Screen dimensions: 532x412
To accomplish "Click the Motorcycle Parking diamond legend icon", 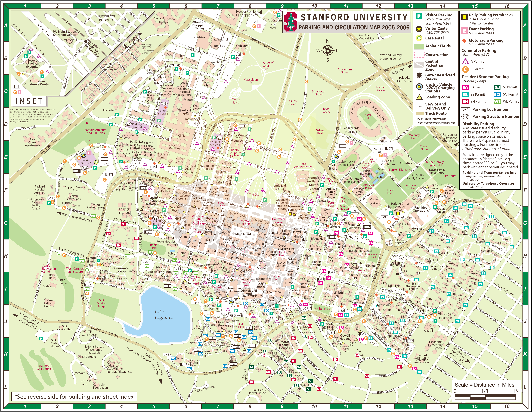I will click(464, 40).
